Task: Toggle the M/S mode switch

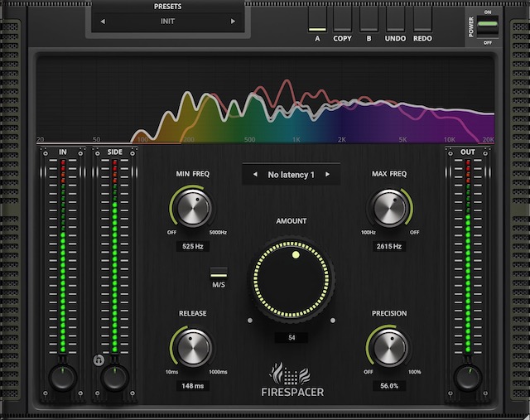Action: pos(219,273)
